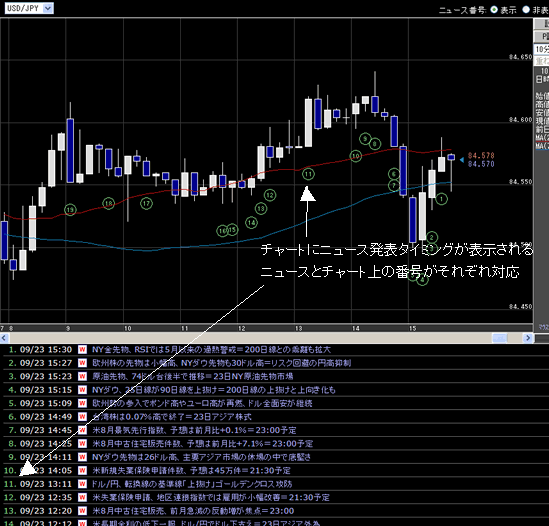Click the W icon on news row 13
The height and width of the screenshot is (526, 549).
point(82,511)
